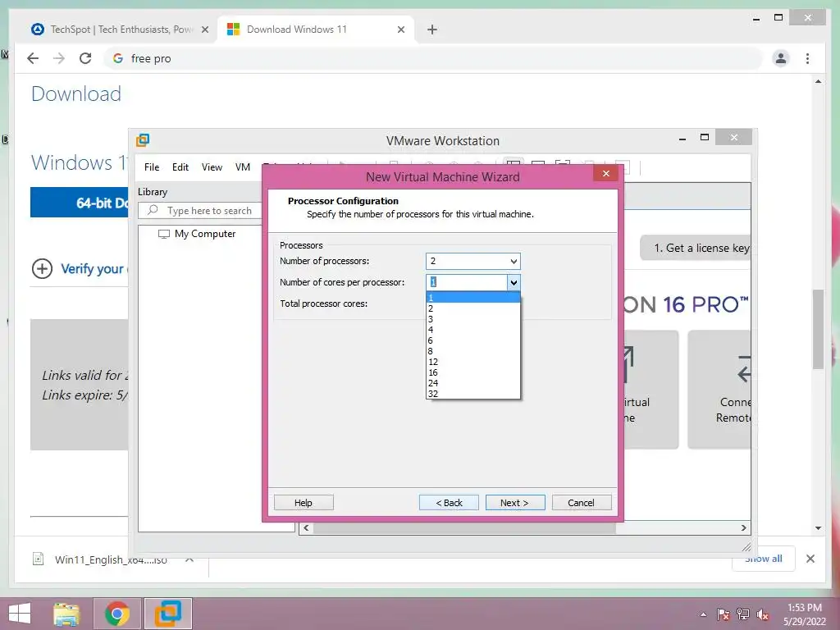Choose 24 cores per processor

[x=473, y=383]
